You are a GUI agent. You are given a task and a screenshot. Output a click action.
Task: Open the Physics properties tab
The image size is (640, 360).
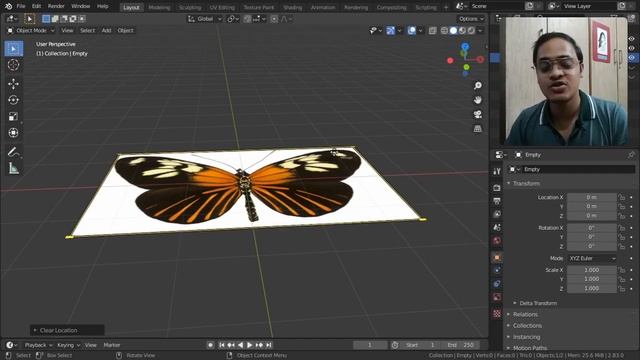click(x=497, y=270)
